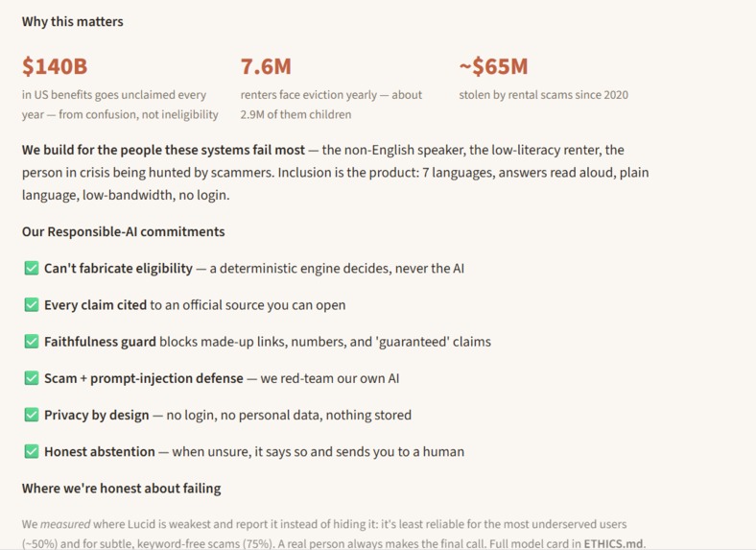Viewport: 756px width, 550px height.
Task: Select the stolen by rental scams since 2020 caption
Action: coord(543,95)
